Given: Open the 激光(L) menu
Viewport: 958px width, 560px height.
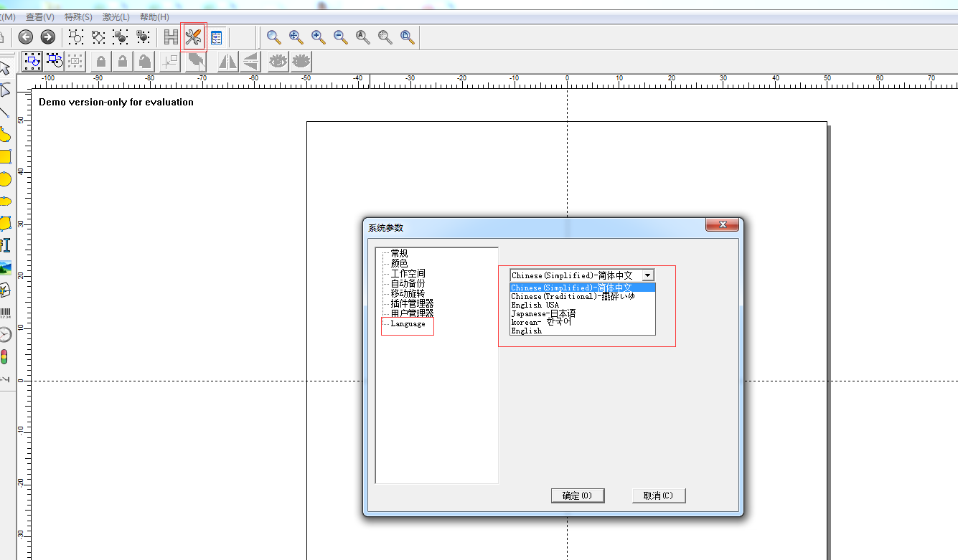Looking at the screenshot, I should (116, 16).
